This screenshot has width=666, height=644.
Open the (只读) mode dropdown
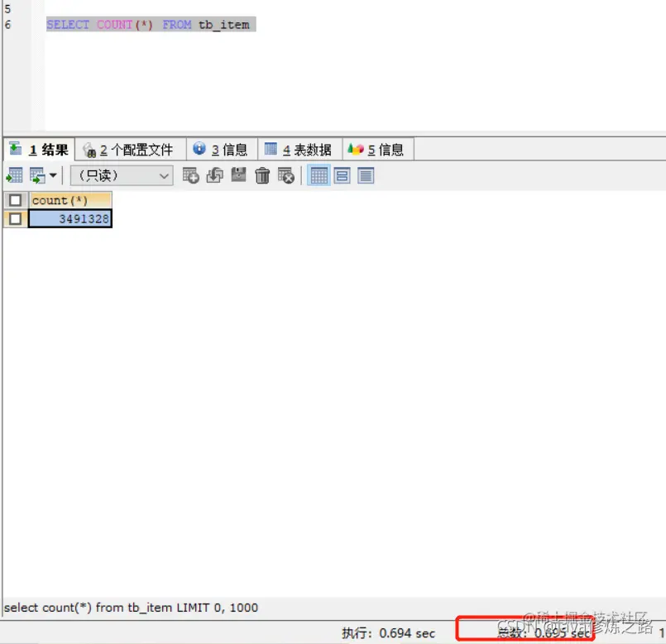[x=122, y=175]
